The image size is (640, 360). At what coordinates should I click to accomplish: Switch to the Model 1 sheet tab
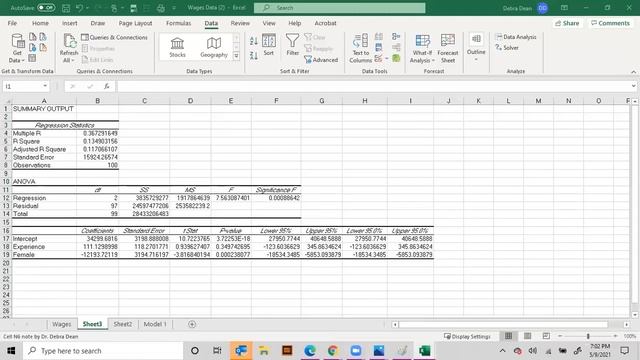coord(155,324)
